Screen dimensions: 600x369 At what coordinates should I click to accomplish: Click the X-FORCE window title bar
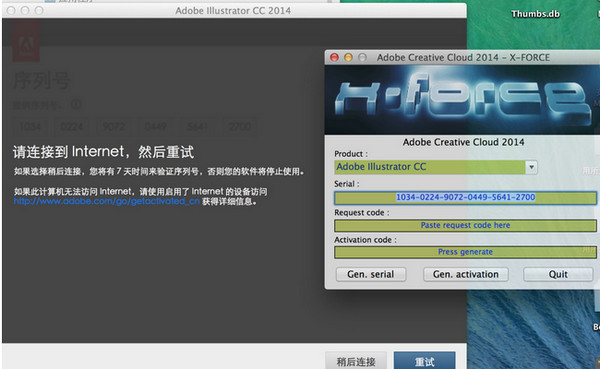pyautogui.click(x=463, y=57)
